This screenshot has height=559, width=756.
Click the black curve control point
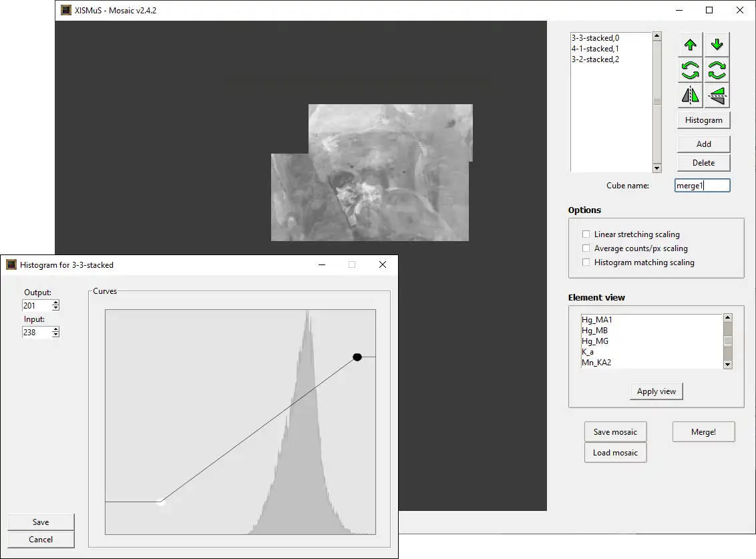click(357, 357)
